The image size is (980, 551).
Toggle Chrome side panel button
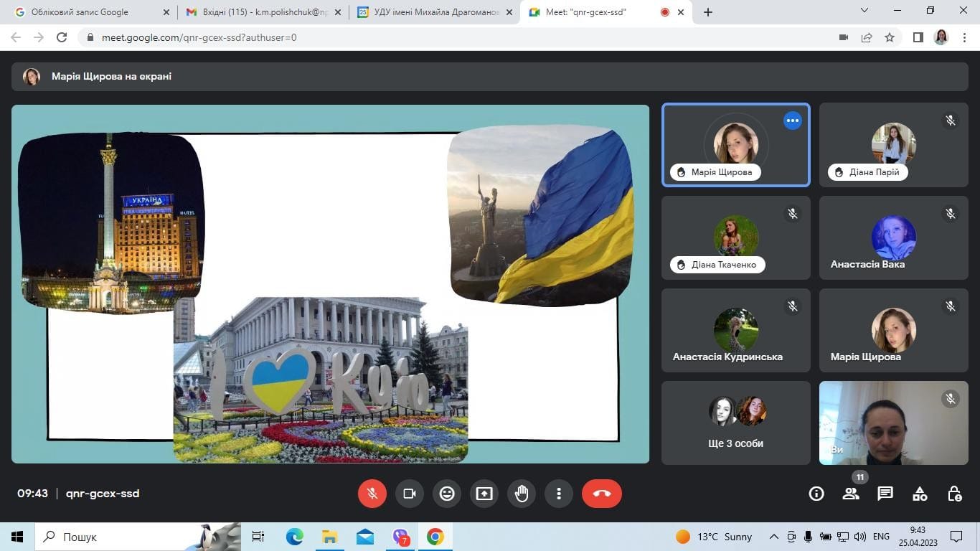(918, 37)
